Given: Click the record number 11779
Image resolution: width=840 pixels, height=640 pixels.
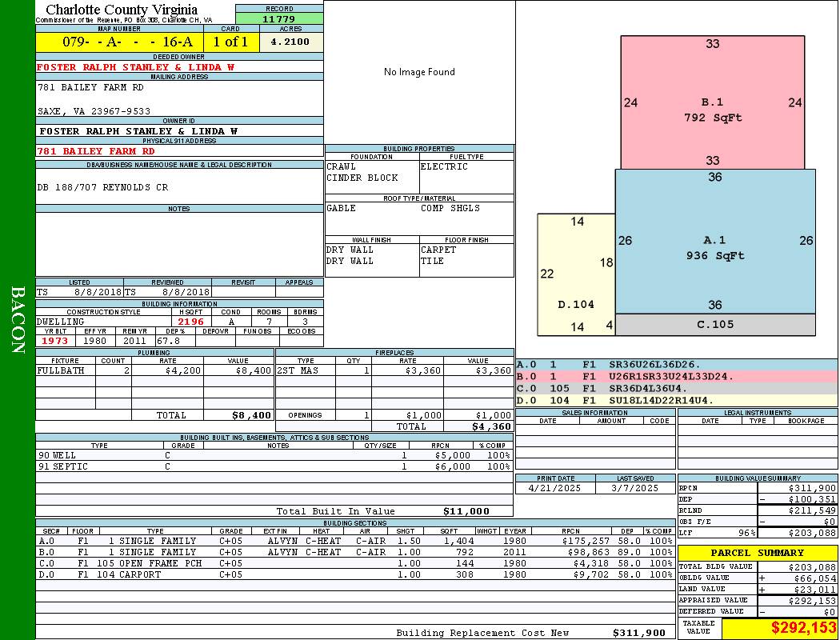Looking at the screenshot, I should tap(279, 18).
